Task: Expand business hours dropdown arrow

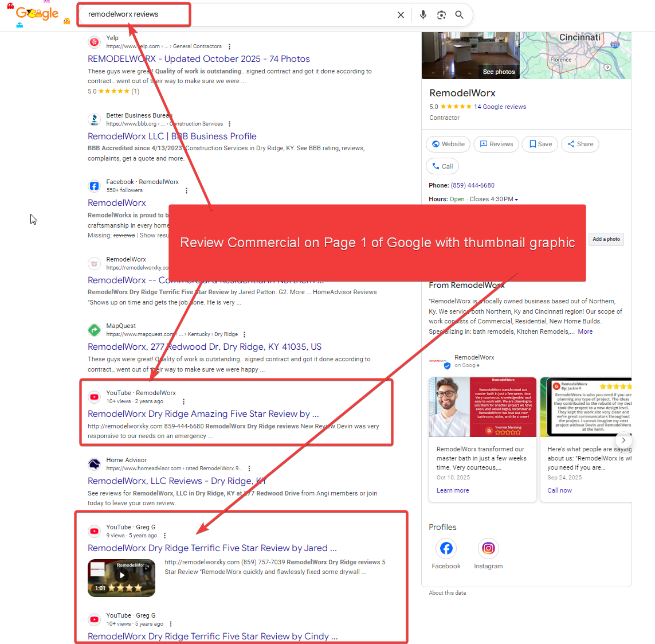Action: pyautogui.click(x=516, y=200)
